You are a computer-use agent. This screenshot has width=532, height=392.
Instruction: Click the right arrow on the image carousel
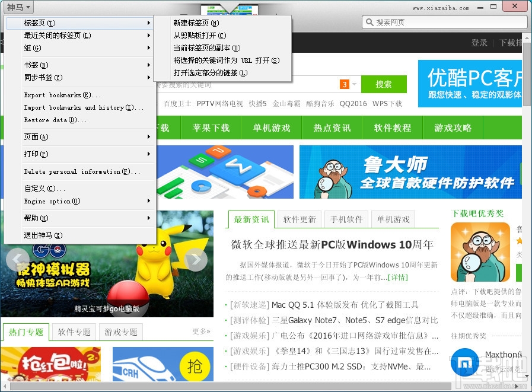[x=196, y=259]
